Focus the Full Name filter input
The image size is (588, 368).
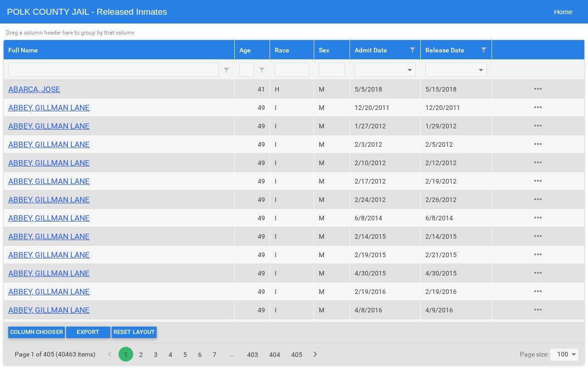point(113,70)
